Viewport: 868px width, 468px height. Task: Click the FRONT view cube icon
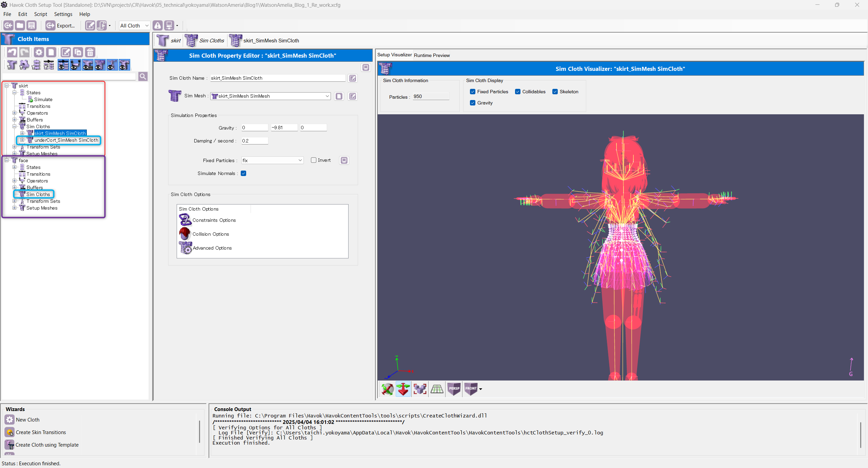[471, 389]
